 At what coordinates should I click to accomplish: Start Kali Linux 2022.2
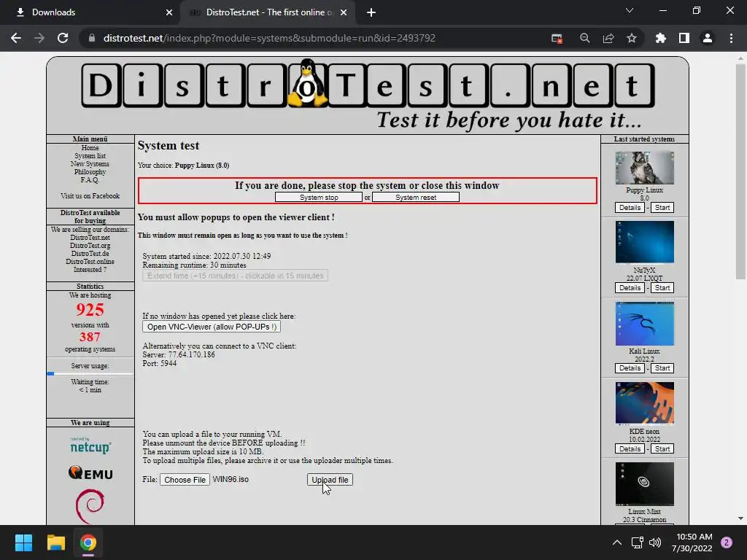662,368
